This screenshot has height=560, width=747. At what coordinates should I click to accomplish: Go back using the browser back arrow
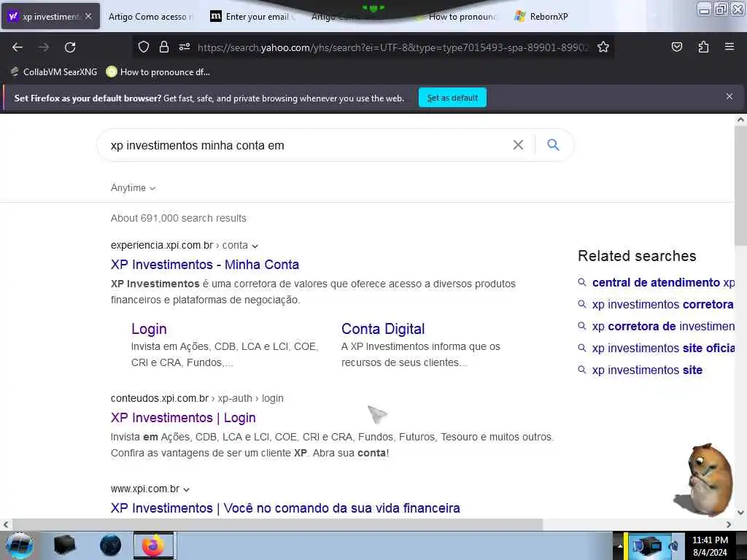click(18, 47)
